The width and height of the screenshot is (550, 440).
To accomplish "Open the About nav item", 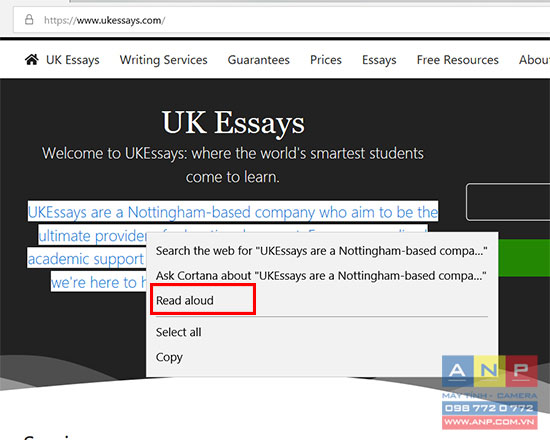I will click(534, 60).
